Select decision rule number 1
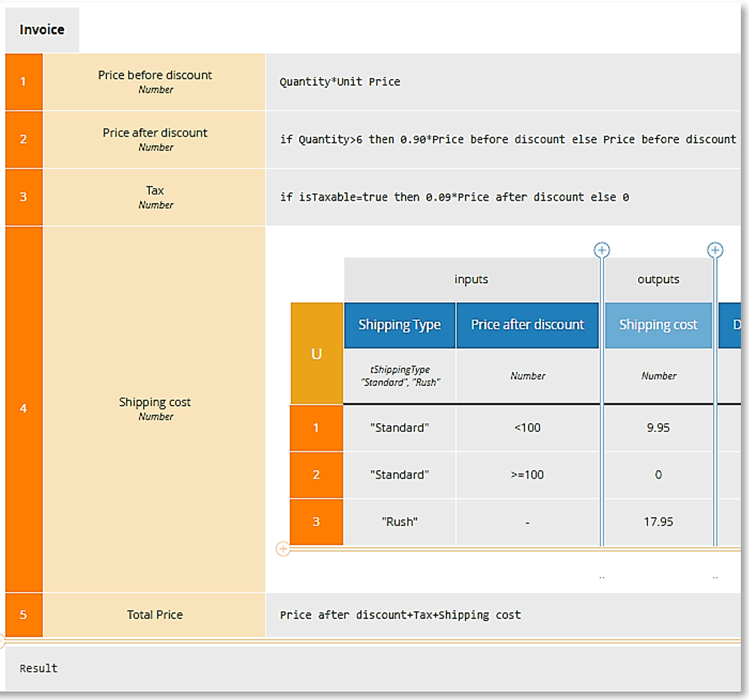 (316, 428)
